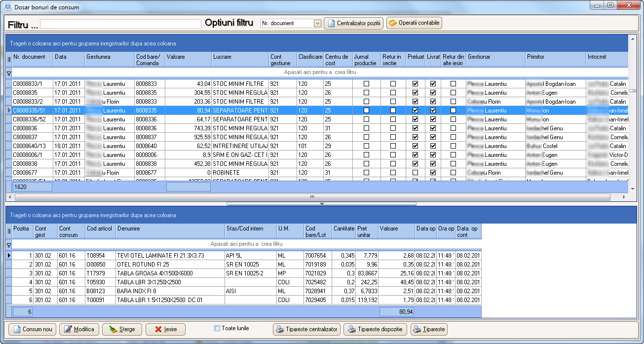
Task: Click the Tipareste printer button
Action: [429, 329]
